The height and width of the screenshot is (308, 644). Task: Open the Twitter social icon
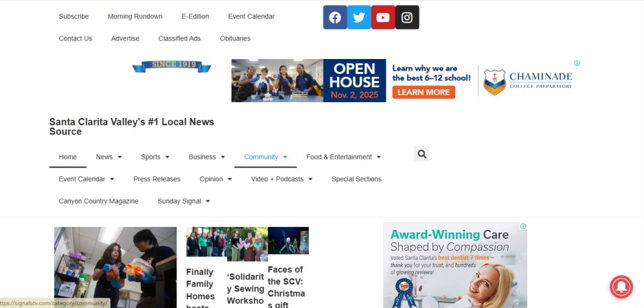[x=359, y=18]
